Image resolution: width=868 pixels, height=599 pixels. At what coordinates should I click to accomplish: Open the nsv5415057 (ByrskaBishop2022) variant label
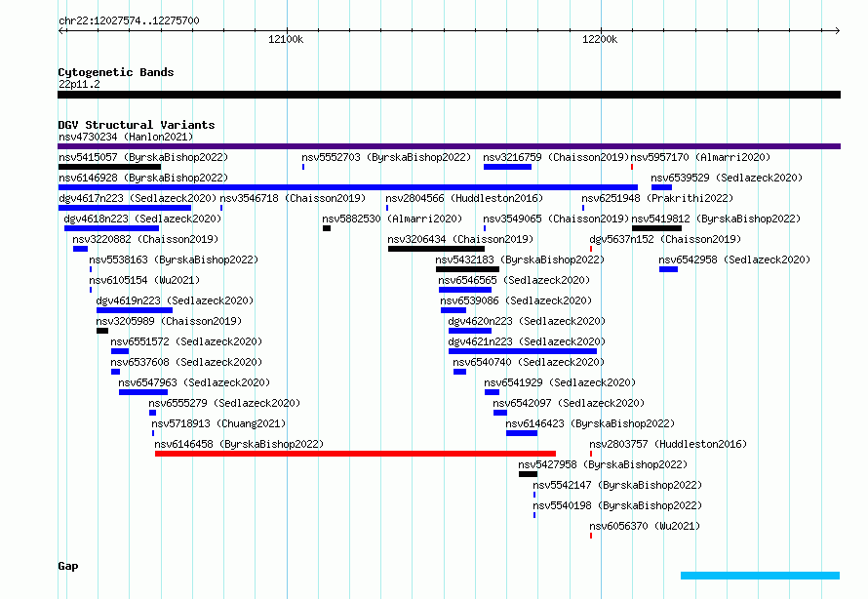pyautogui.click(x=143, y=157)
